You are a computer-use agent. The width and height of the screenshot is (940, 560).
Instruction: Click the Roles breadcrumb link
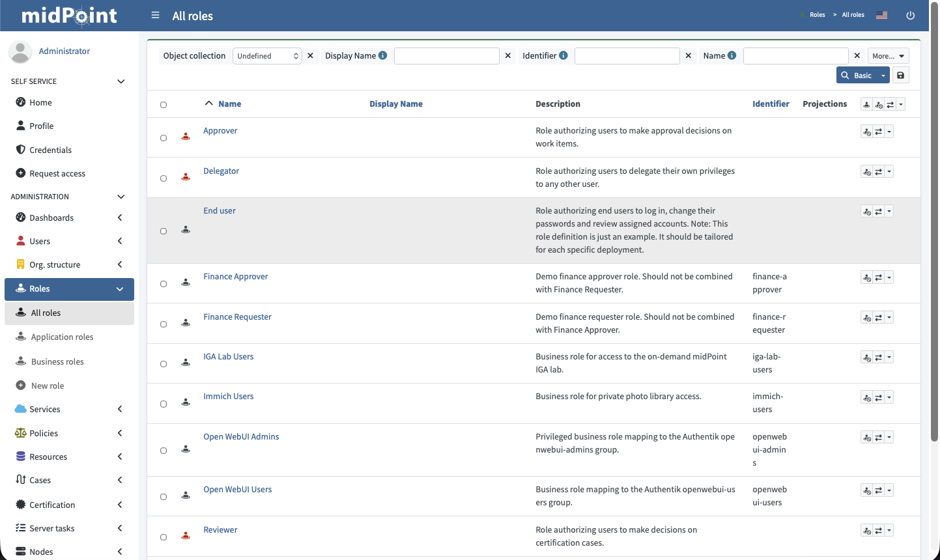click(x=818, y=15)
